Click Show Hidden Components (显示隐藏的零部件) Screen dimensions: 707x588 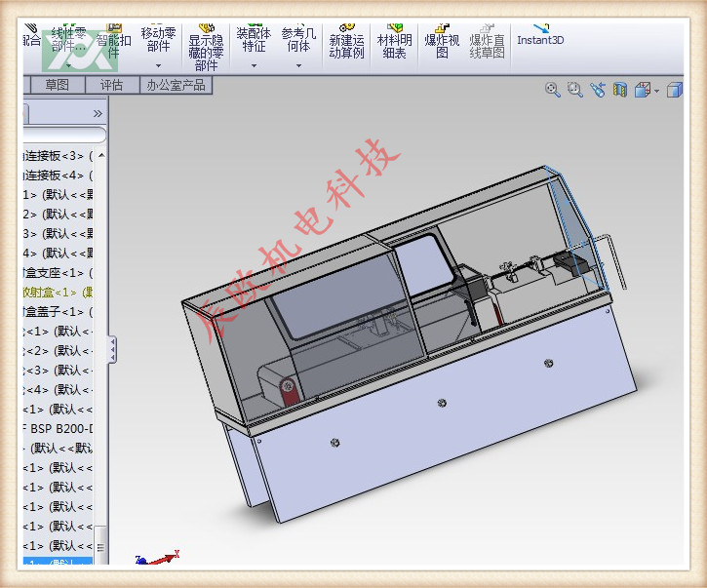(206, 47)
